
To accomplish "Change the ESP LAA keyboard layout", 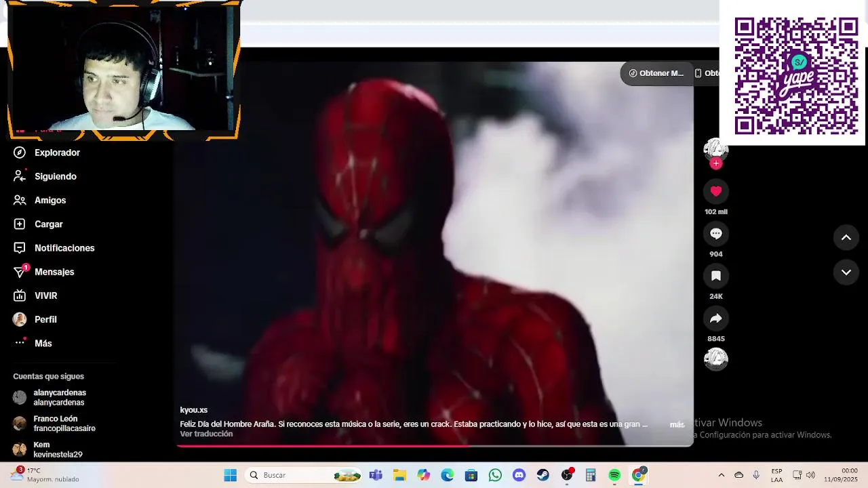I will (x=776, y=475).
